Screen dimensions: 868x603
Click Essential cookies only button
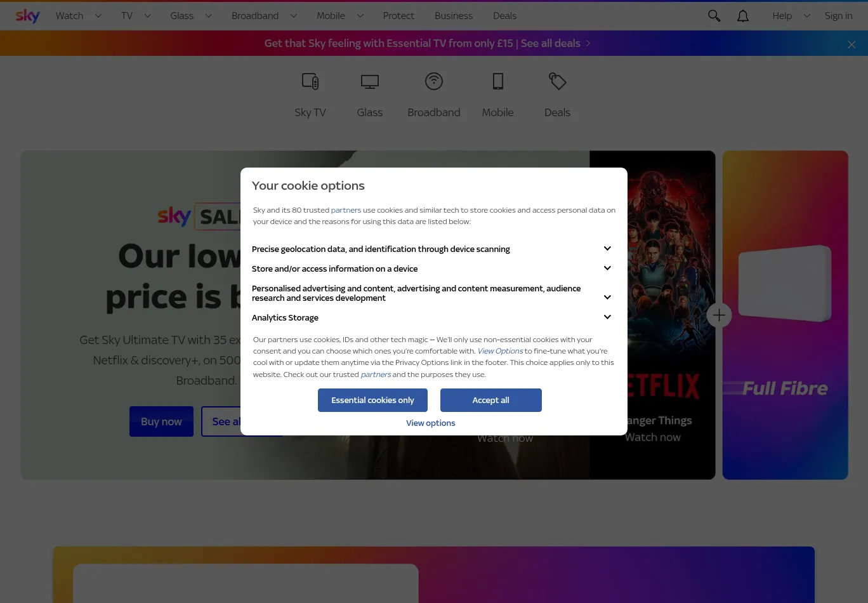372,401
